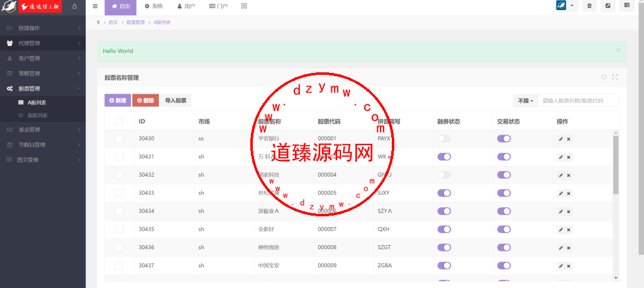The image size is (644, 288).
Task: Switch to the 门户 top tab
Action: tap(218, 6)
